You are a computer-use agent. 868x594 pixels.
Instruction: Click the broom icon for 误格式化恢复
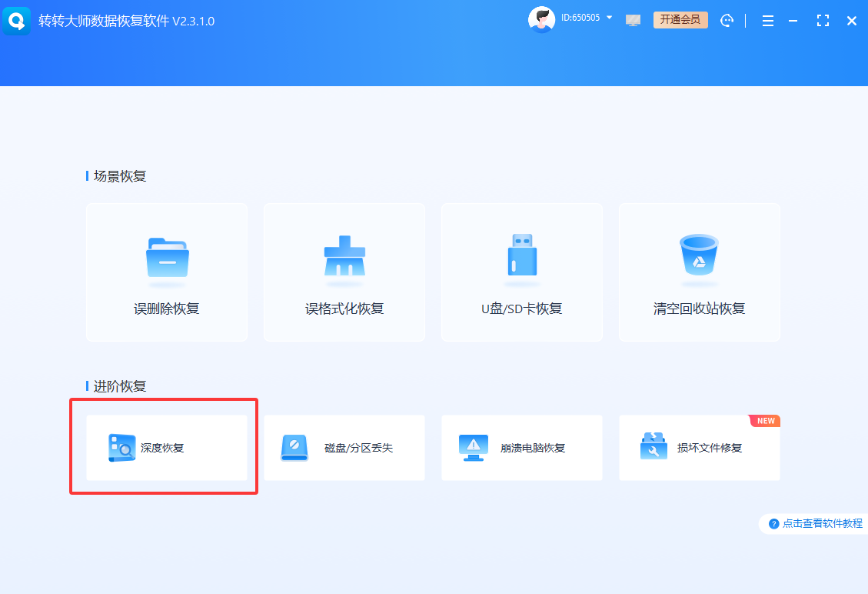(x=344, y=256)
